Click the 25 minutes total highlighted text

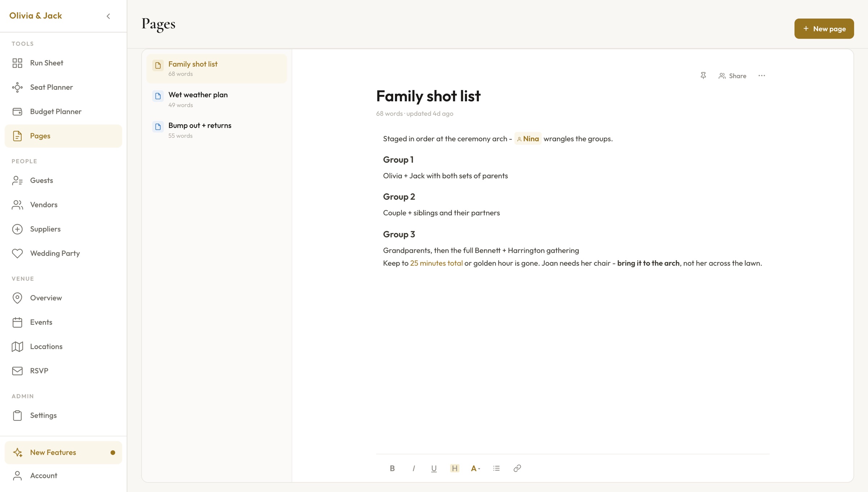coord(436,263)
